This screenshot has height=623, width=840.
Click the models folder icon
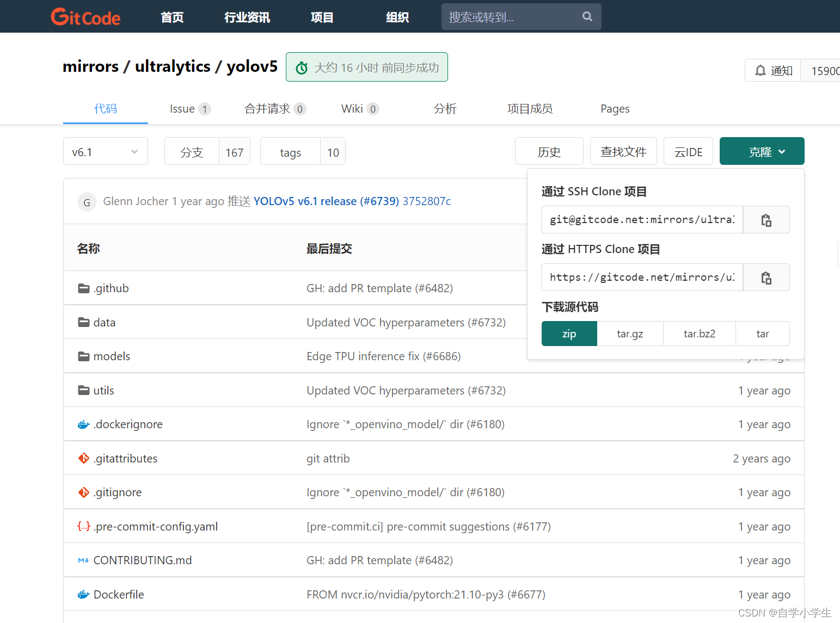(84, 356)
